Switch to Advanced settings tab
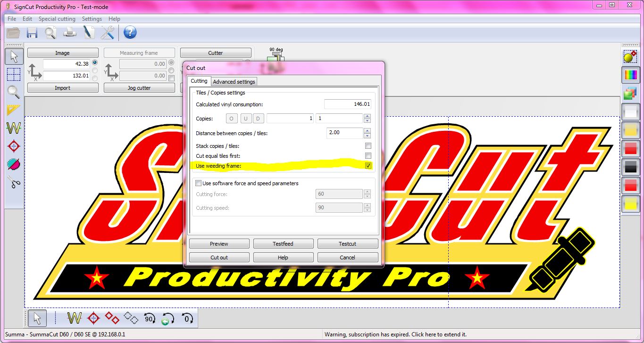644x343 pixels. coord(234,82)
